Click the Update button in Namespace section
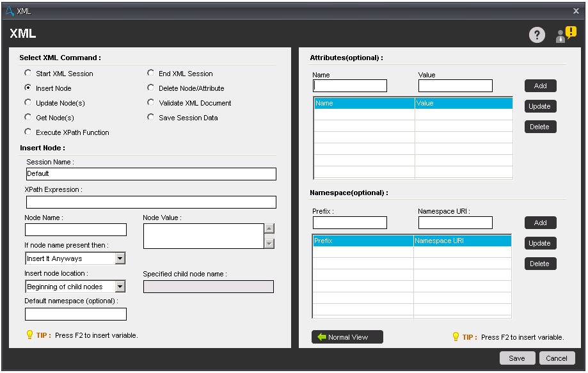The image size is (588, 373). pyautogui.click(x=540, y=243)
